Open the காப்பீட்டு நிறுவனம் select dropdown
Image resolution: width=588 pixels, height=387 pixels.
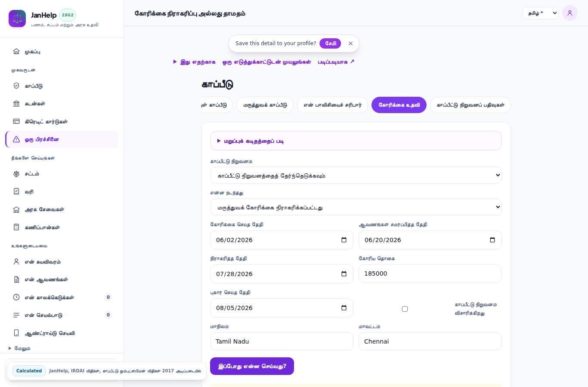(356, 175)
